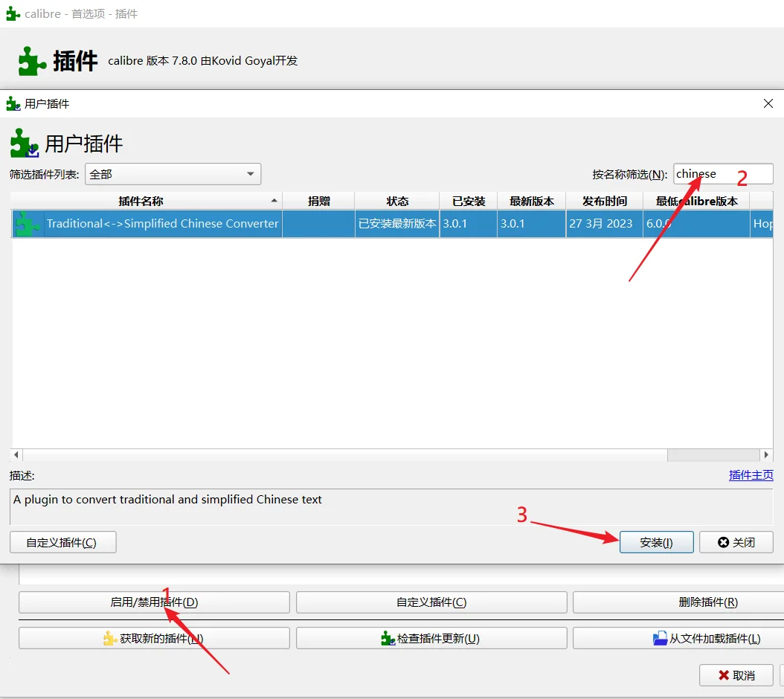Click the 检查插件更新(U) button
Viewport: 784px width, 699px height.
tap(431, 638)
